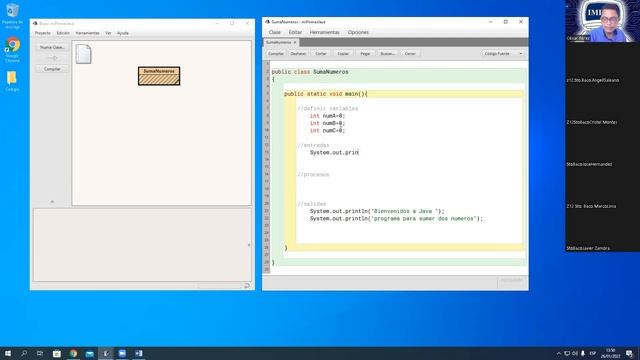Open the Proyecto menu in BlueJ main window
Viewport: 640px width, 360px height.
43,33
